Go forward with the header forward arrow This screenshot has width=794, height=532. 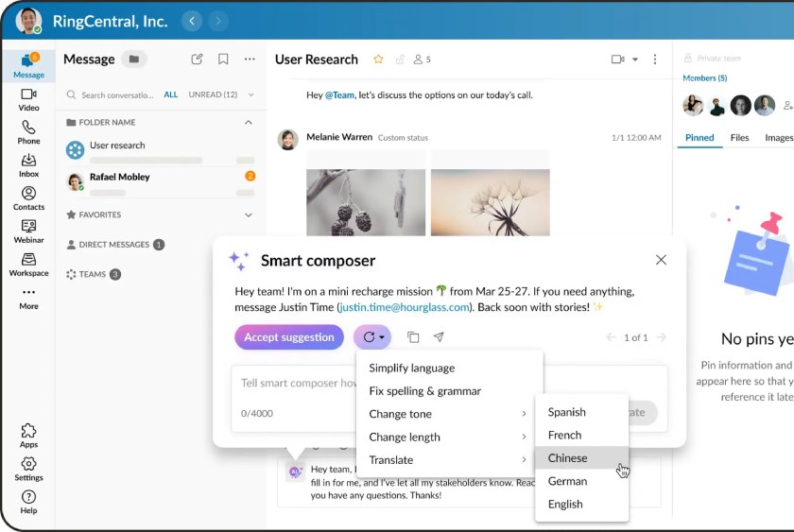[217, 21]
